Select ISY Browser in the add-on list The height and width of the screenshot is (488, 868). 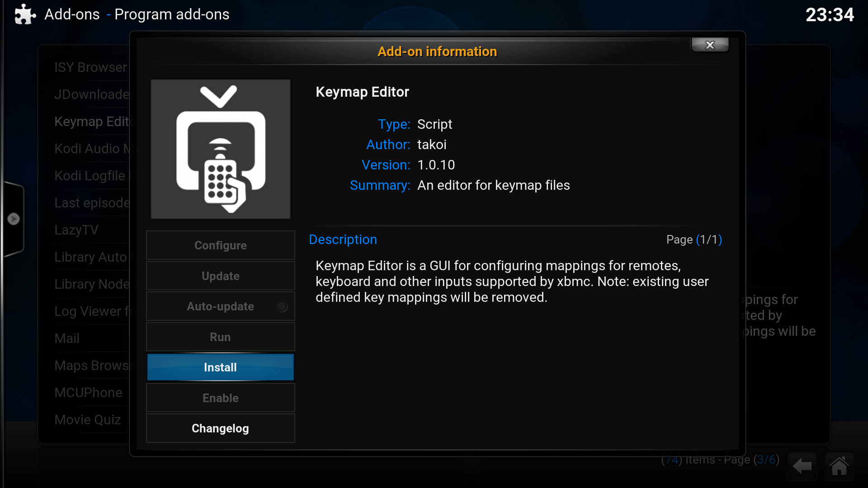90,67
